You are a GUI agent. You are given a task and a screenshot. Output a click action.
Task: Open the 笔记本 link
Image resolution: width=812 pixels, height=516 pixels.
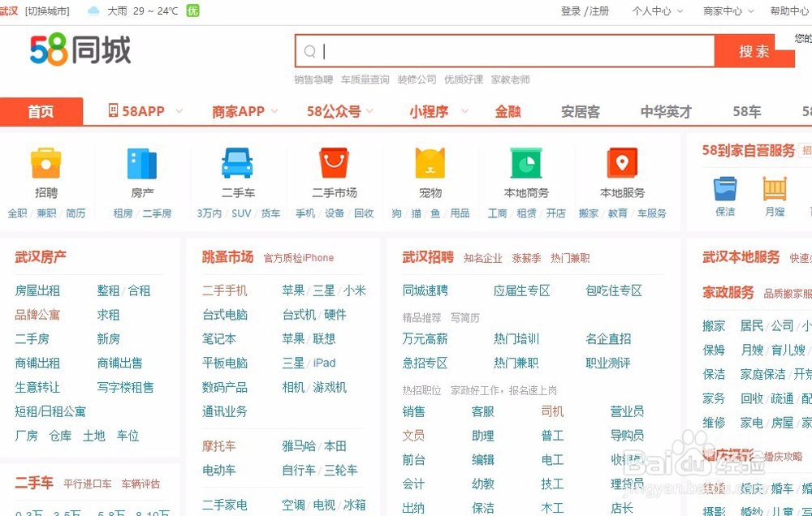pos(219,339)
